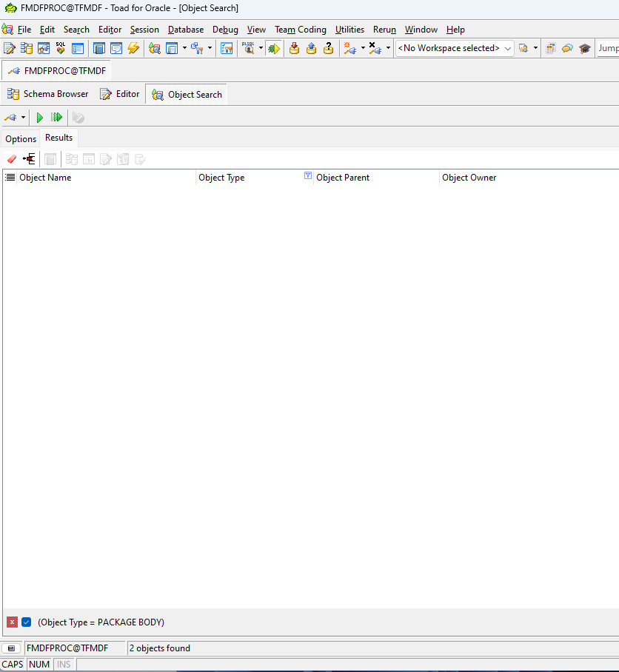Viewport: 619px width, 672px height.
Task: Click the column chooser icon beside Object Name
Action: coord(10,178)
